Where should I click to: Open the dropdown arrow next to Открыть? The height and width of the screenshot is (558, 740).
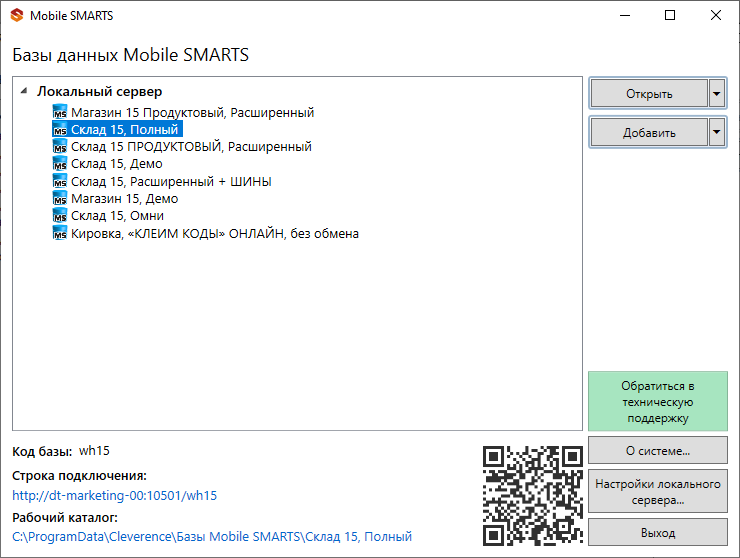pos(716,93)
